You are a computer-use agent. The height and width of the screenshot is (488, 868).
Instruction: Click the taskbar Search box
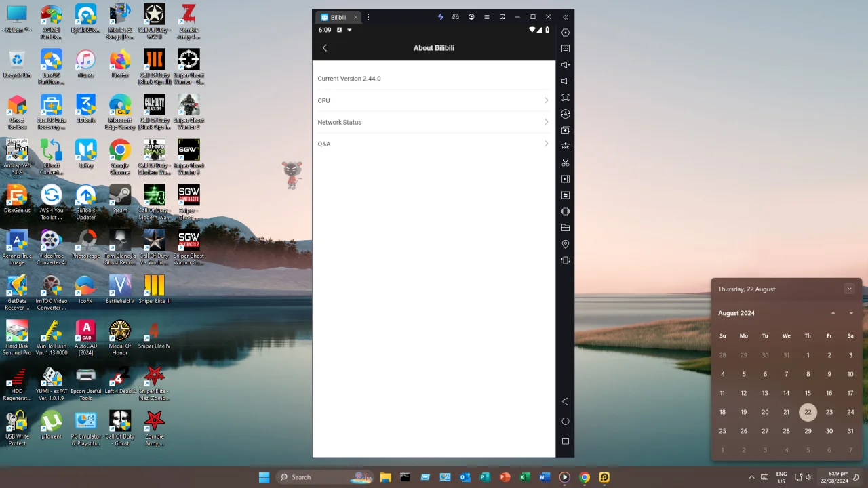(325, 477)
